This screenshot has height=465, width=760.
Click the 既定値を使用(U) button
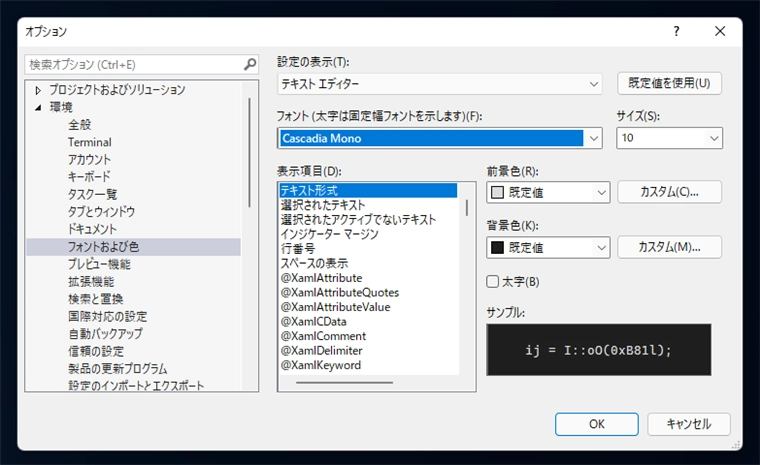click(x=669, y=83)
